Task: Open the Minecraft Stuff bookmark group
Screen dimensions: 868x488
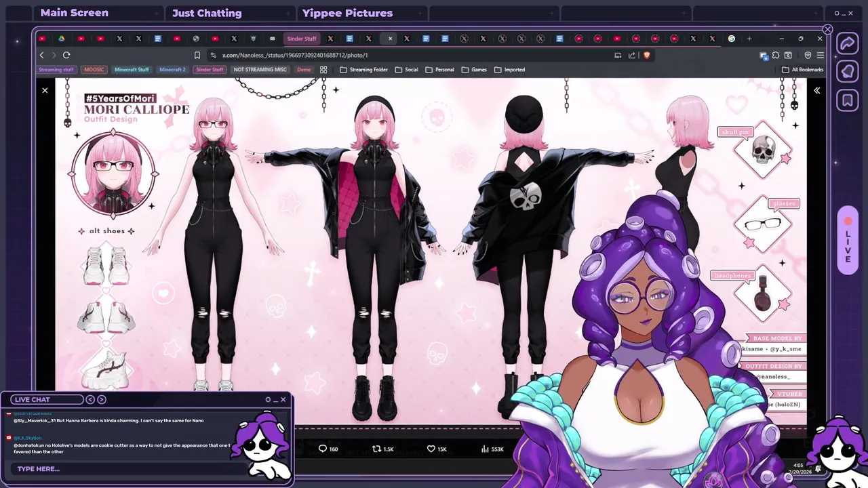Action: point(132,70)
